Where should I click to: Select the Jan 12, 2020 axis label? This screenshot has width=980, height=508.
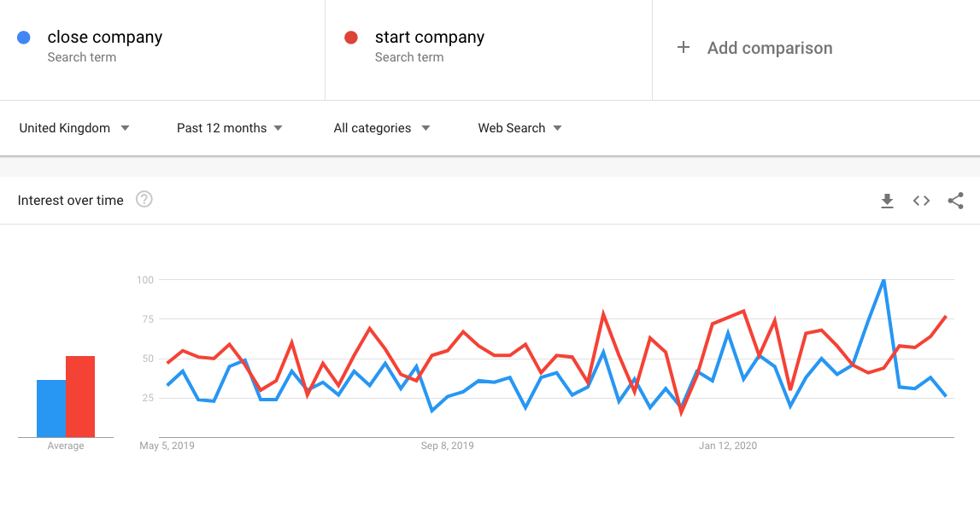click(x=727, y=446)
